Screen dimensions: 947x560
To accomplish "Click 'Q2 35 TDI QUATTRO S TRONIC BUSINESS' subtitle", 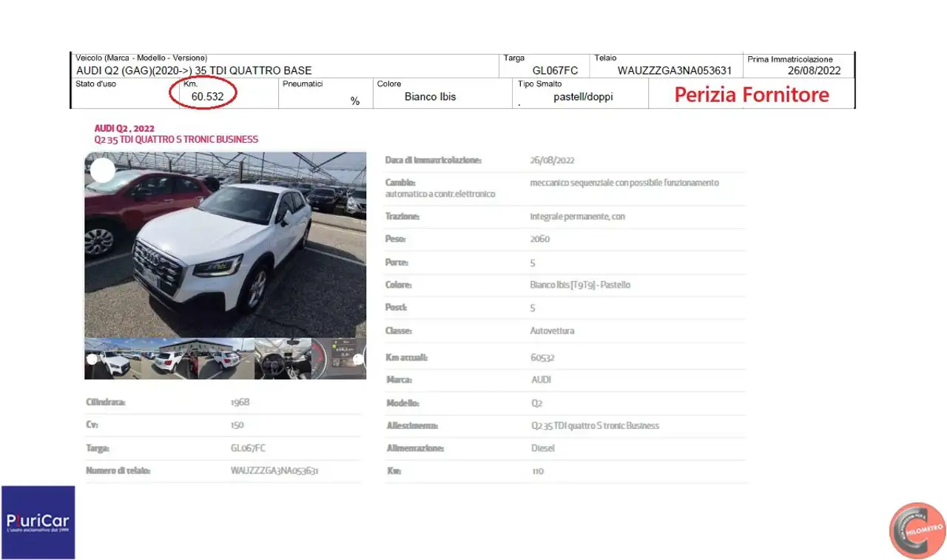I will coord(176,140).
